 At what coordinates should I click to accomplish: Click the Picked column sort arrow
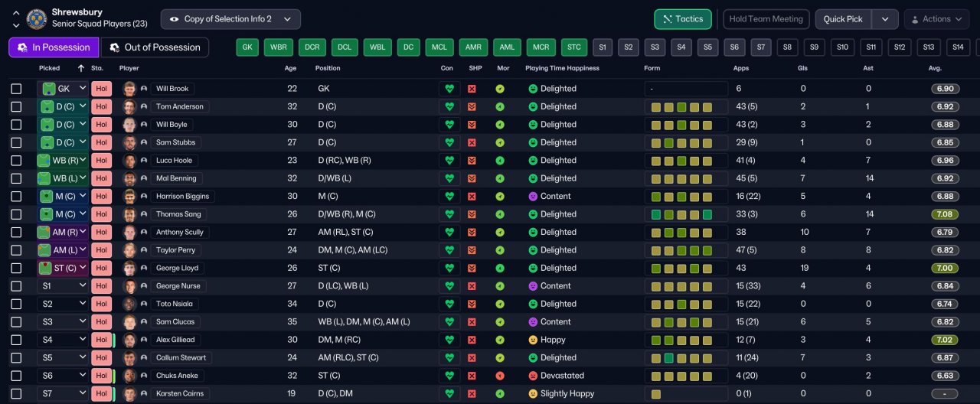coord(81,68)
